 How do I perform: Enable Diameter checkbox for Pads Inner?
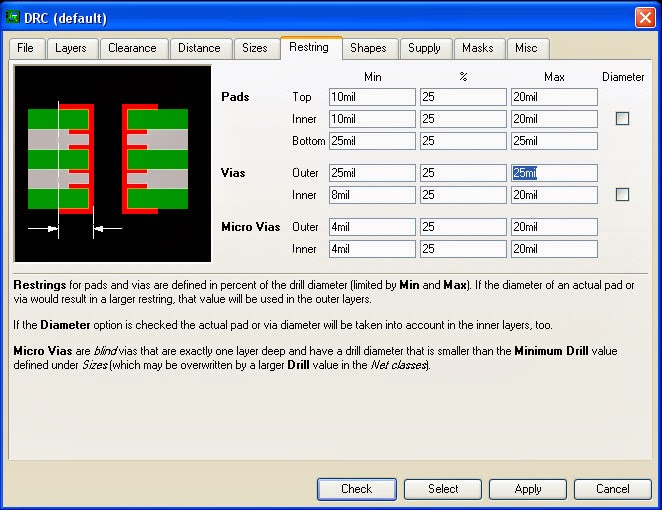(x=622, y=119)
